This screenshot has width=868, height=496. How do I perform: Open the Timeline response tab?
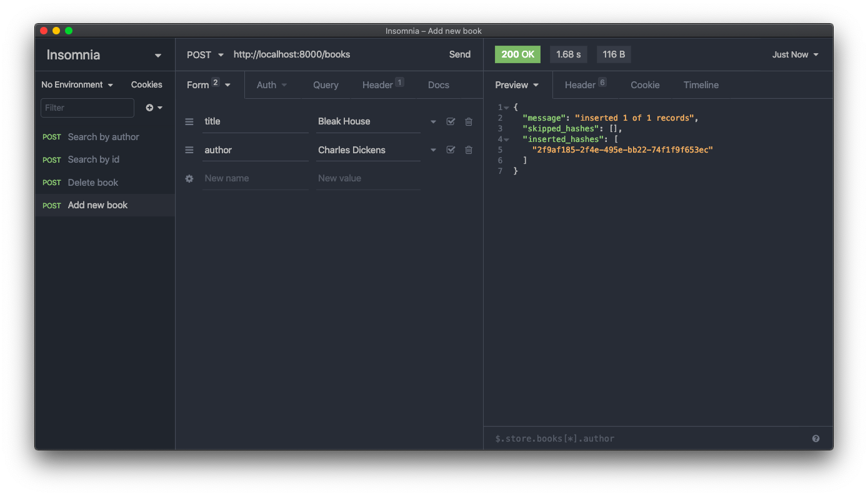click(x=701, y=85)
